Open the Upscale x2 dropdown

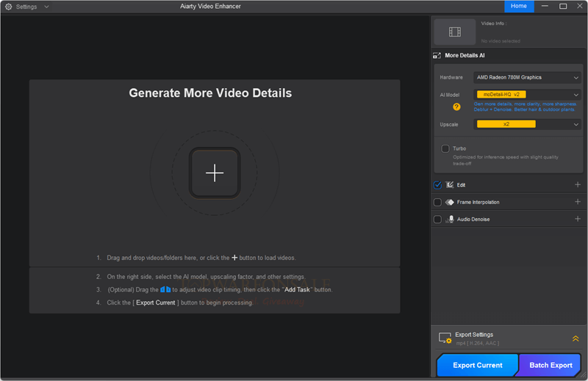[x=527, y=124]
